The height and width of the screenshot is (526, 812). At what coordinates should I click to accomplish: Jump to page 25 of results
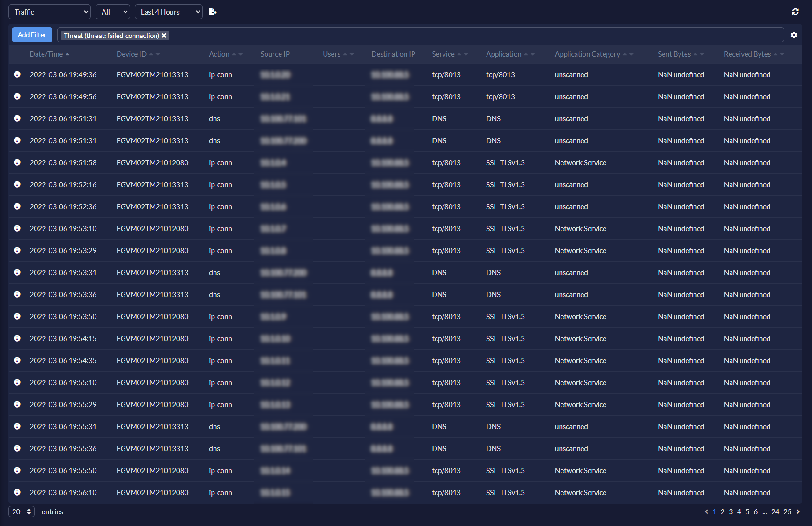pyautogui.click(x=788, y=511)
